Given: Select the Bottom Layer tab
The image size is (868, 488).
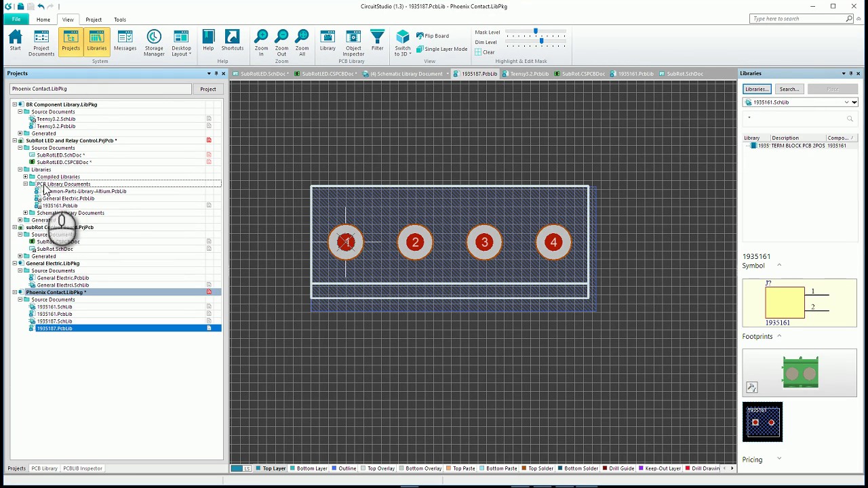Looking at the screenshot, I should coord(308,468).
